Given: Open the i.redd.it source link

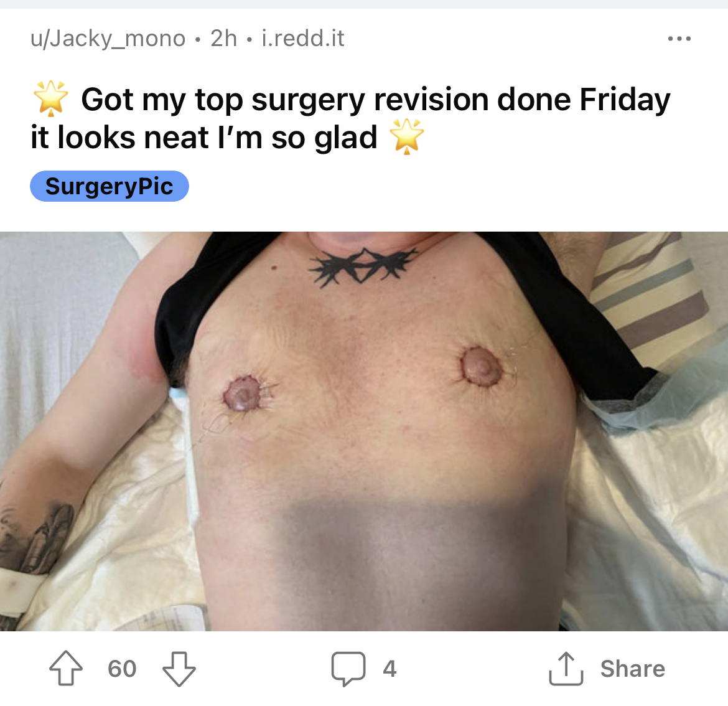Looking at the screenshot, I should [x=303, y=38].
